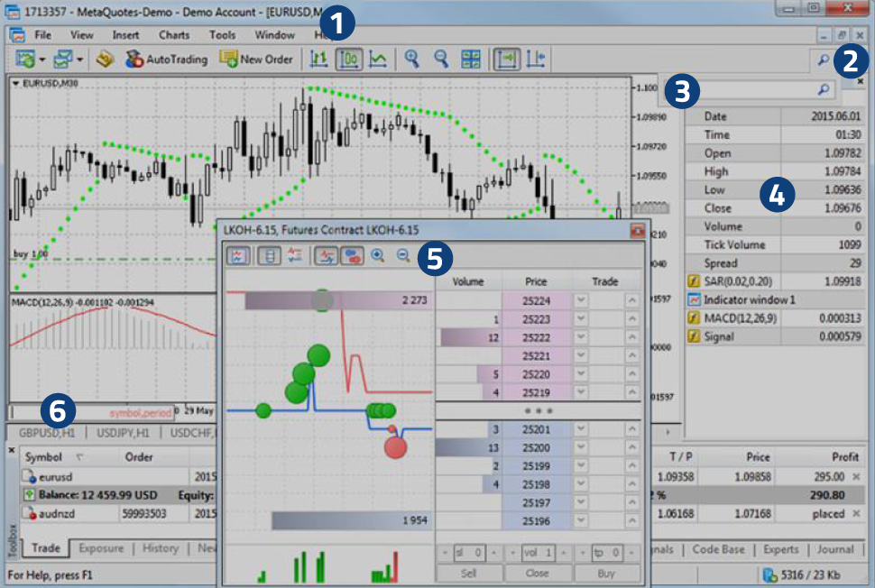Image resolution: width=875 pixels, height=588 pixels.
Task: Close the eurusd position with its X
Action: [x=856, y=476]
